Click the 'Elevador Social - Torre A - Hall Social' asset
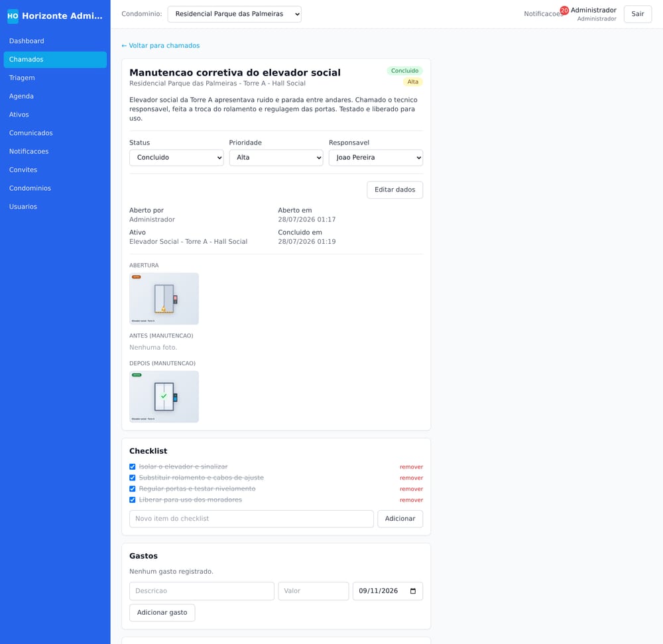The height and width of the screenshot is (644, 663). 188,242
